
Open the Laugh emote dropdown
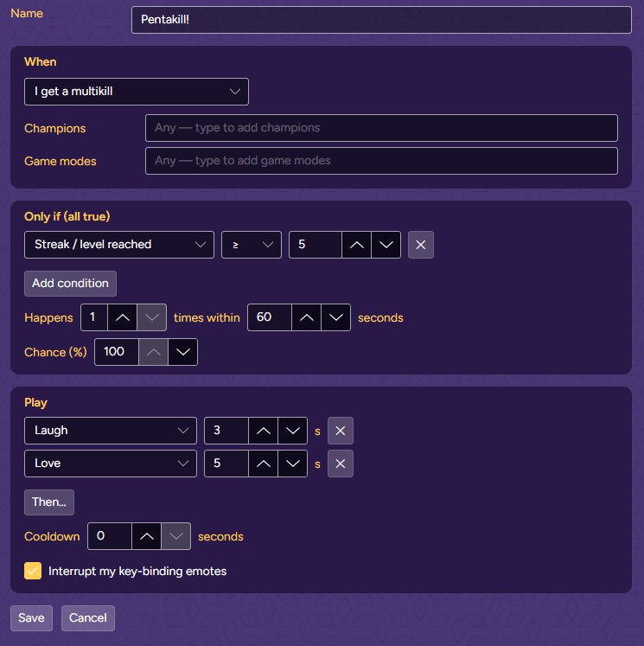pos(111,431)
